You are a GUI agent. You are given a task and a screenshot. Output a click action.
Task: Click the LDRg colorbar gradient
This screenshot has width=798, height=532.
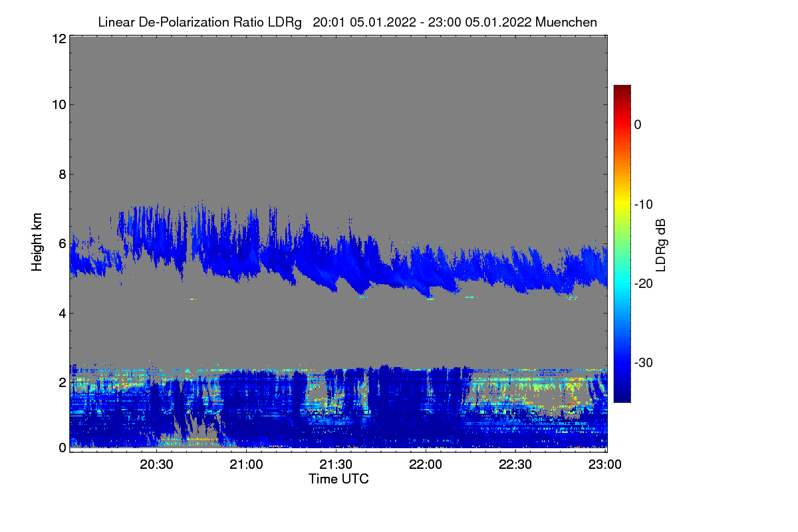coord(622,243)
